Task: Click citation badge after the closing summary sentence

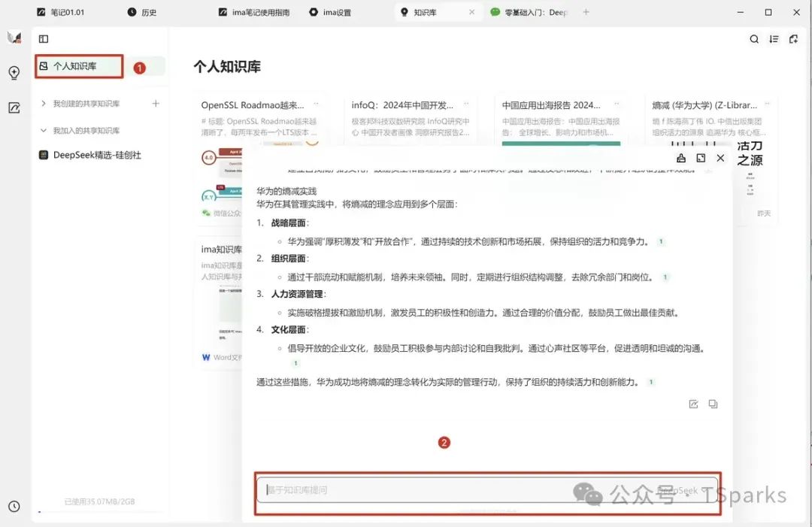Action: 651,382
